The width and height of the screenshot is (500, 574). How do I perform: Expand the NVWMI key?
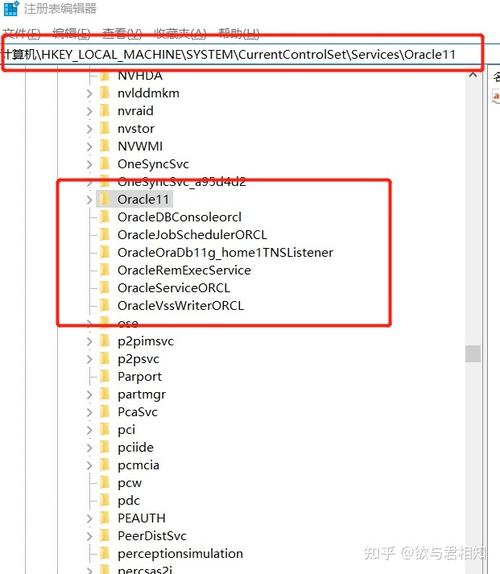click(x=89, y=146)
